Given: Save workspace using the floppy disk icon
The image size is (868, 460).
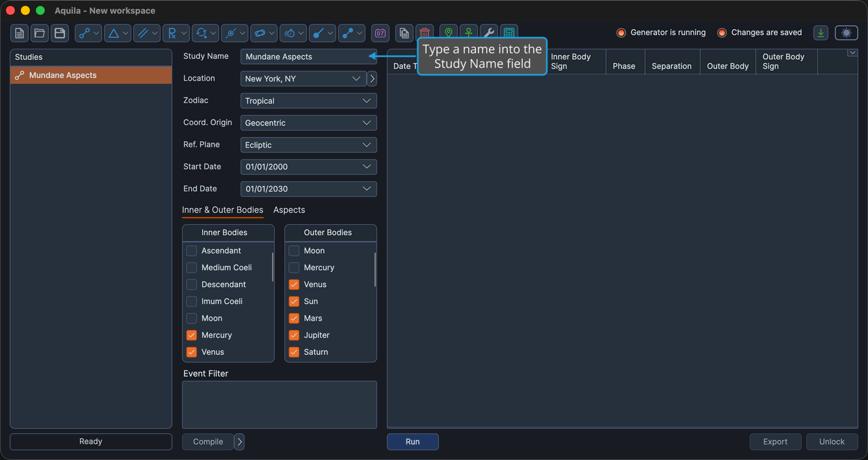Looking at the screenshot, I should tap(60, 33).
